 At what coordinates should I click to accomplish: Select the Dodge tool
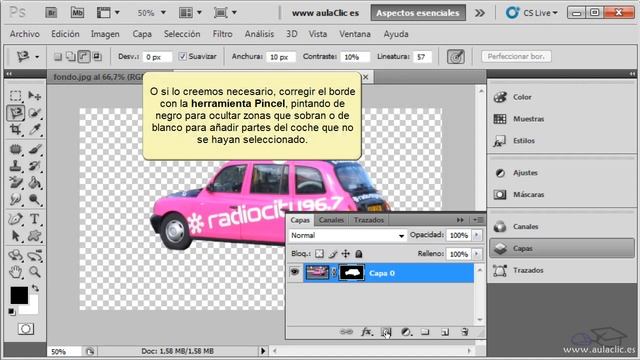coord(35,199)
